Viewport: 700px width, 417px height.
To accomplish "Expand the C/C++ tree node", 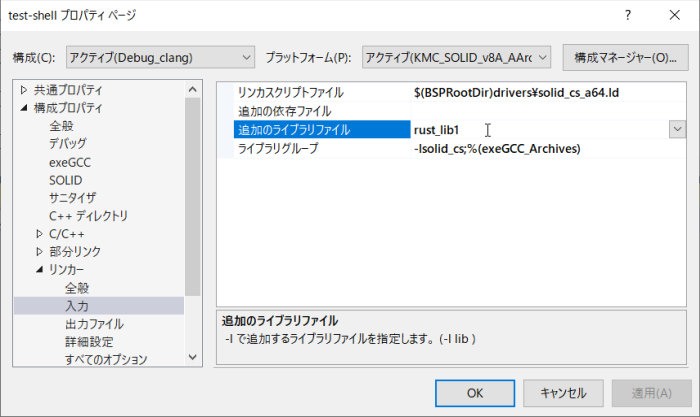I will click(x=39, y=234).
